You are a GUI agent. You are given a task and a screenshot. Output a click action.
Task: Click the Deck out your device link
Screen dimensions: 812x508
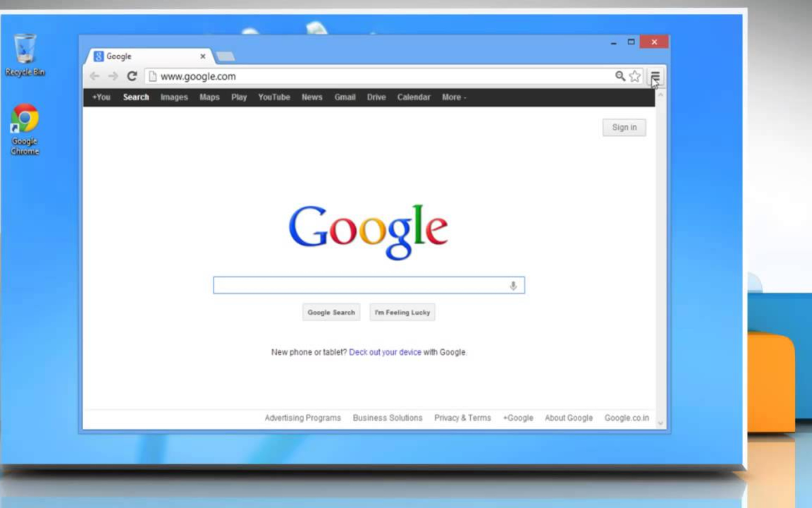385,351
